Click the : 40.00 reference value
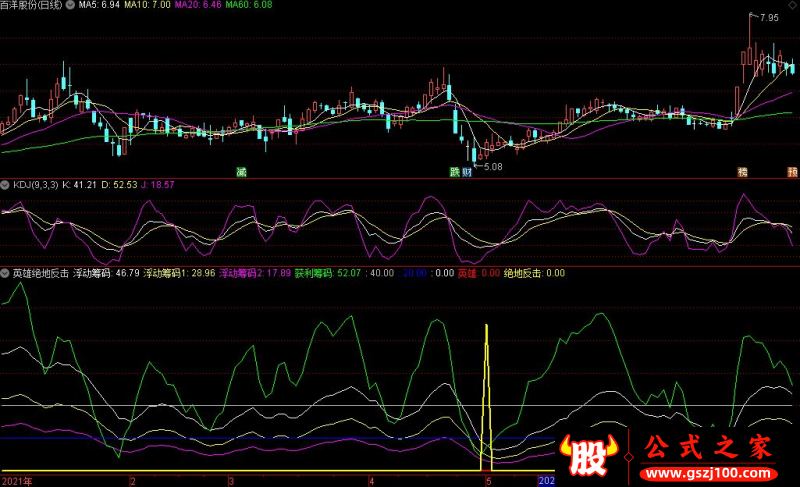 point(380,273)
